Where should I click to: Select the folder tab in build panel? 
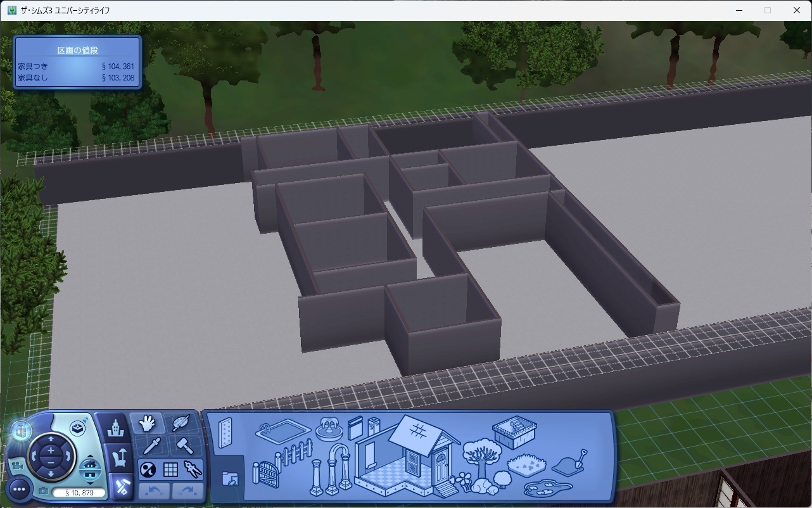tap(230, 478)
